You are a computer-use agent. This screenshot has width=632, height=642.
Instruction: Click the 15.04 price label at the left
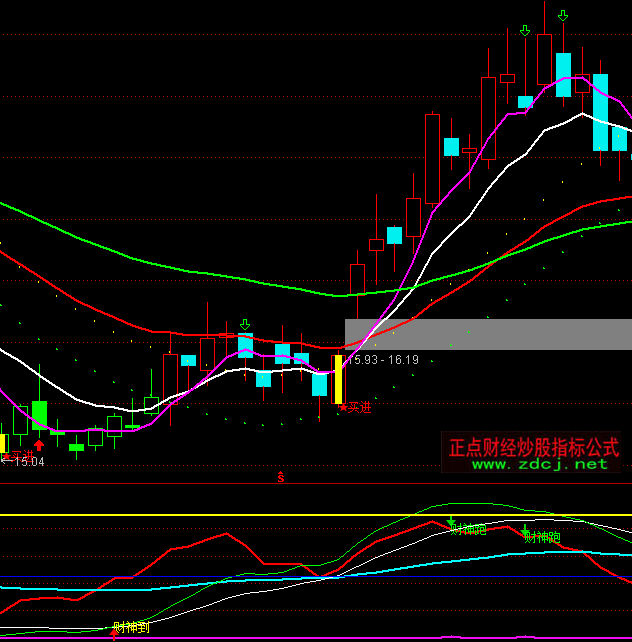pyautogui.click(x=28, y=461)
